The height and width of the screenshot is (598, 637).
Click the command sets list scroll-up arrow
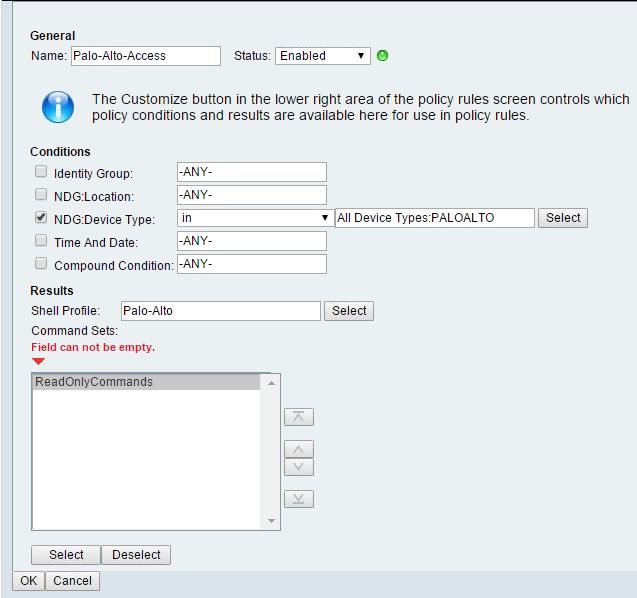click(x=271, y=383)
